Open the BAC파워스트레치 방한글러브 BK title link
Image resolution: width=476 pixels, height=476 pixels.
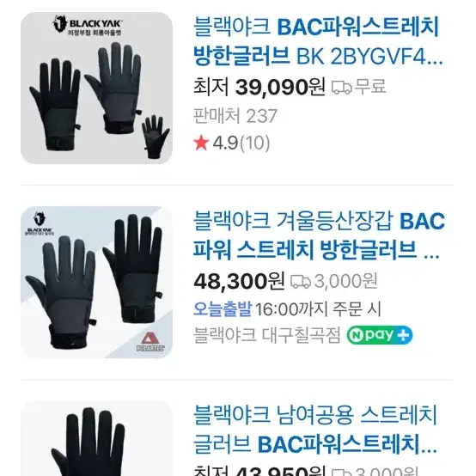[318, 41]
